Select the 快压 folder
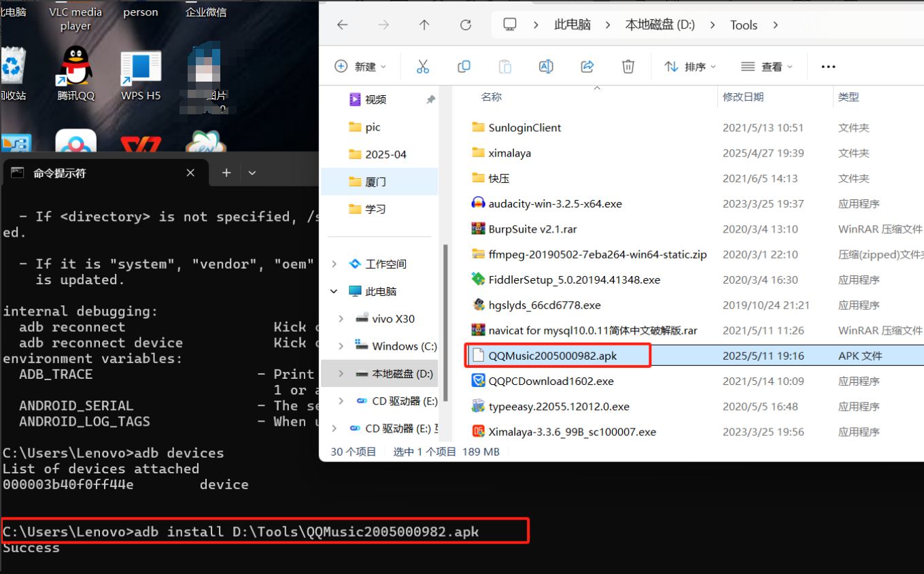Screen dimensions: 924x574 [x=498, y=178]
